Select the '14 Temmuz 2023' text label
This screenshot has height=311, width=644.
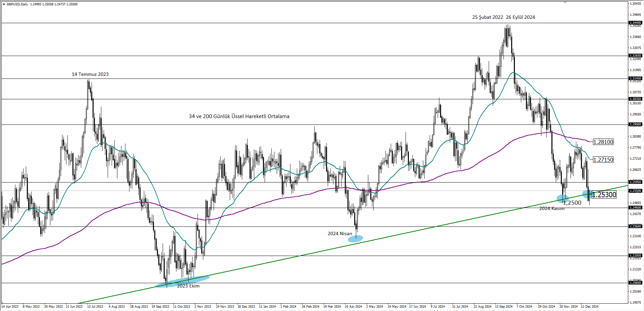pos(90,74)
